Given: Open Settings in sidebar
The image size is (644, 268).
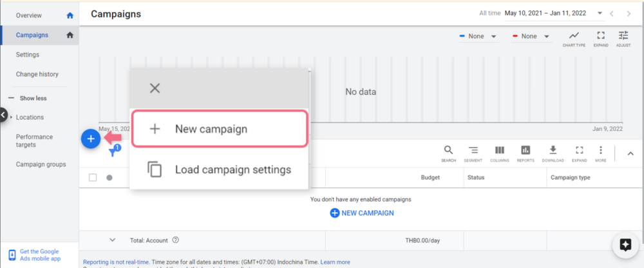Looking at the screenshot, I should pos(28,54).
